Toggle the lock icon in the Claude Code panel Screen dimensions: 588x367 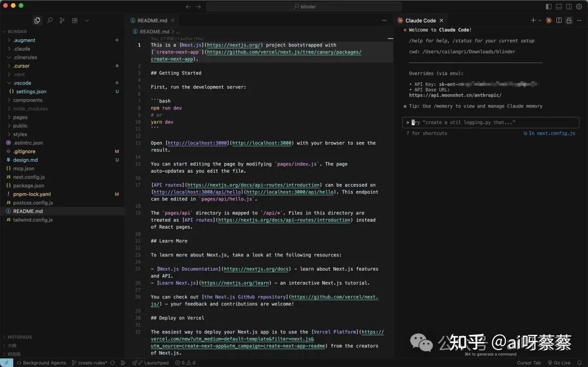click(x=568, y=20)
